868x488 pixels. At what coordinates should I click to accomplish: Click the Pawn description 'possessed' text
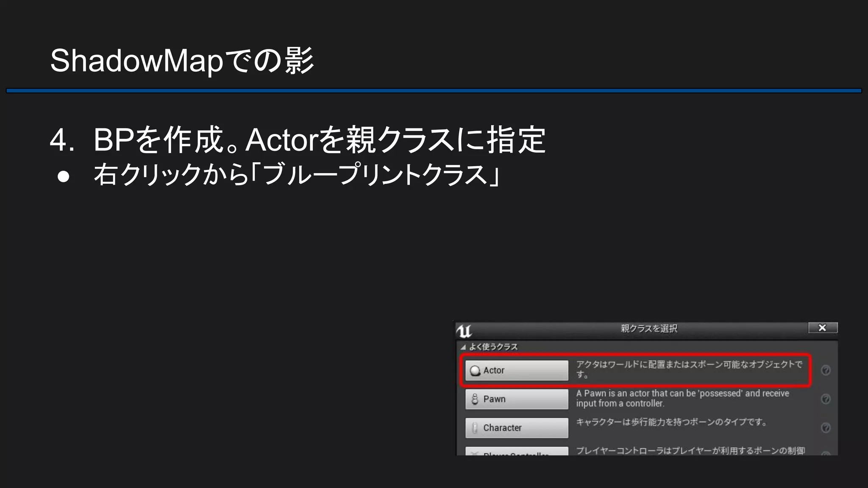721,393
